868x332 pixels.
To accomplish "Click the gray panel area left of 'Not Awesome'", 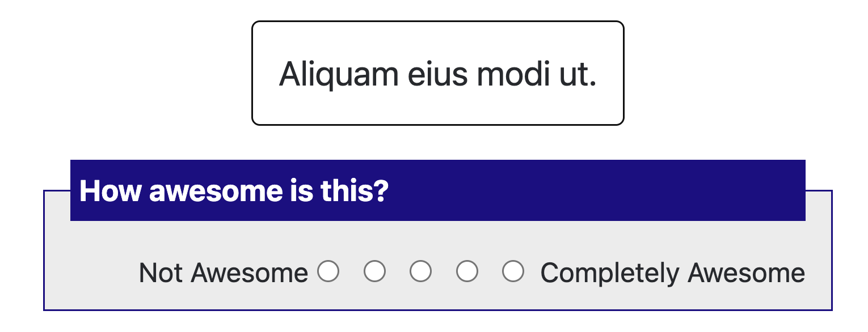I will tap(91, 273).
